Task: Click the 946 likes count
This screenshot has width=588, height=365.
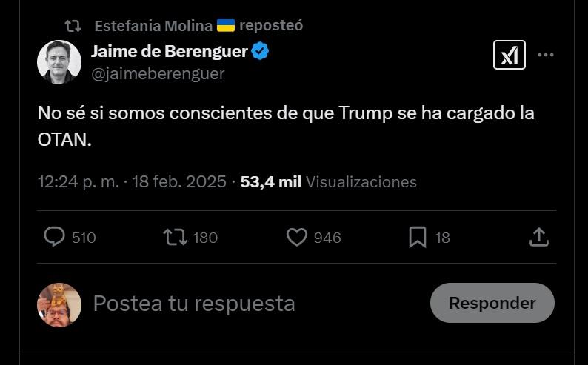Action: click(327, 238)
